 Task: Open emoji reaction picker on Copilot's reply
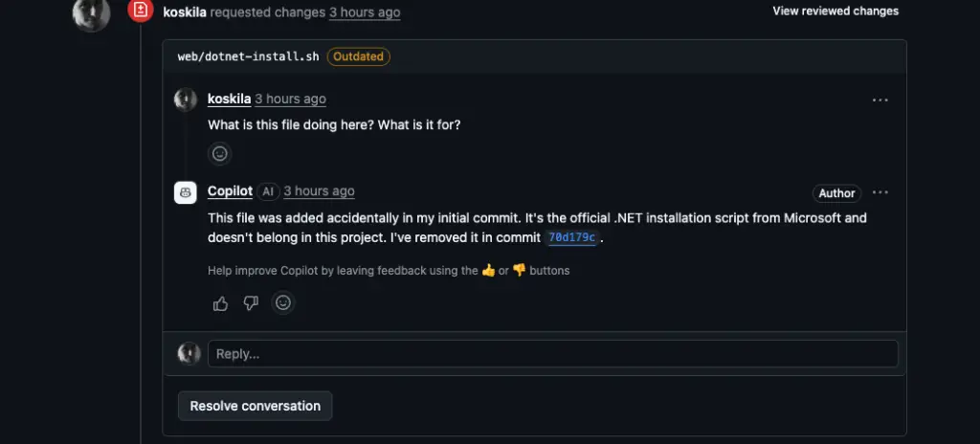pos(282,303)
